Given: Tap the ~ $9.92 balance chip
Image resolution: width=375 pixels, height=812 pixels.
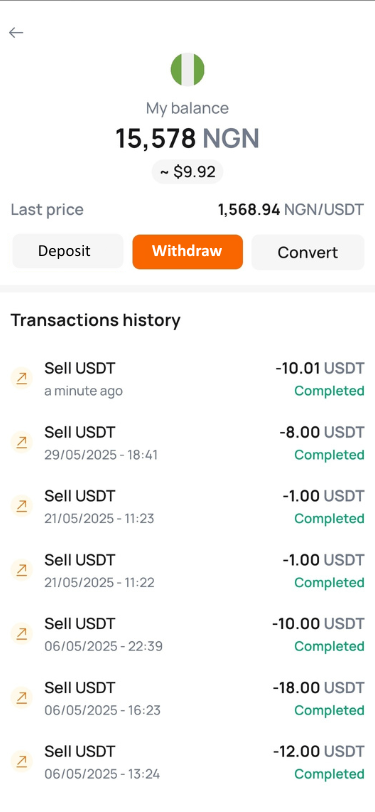Looking at the screenshot, I should pyautogui.click(x=188, y=172).
